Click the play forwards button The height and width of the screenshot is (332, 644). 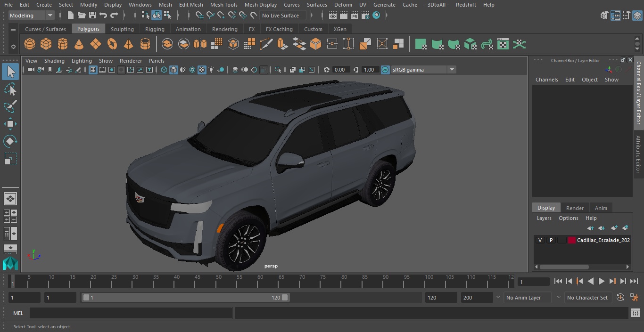(602, 281)
